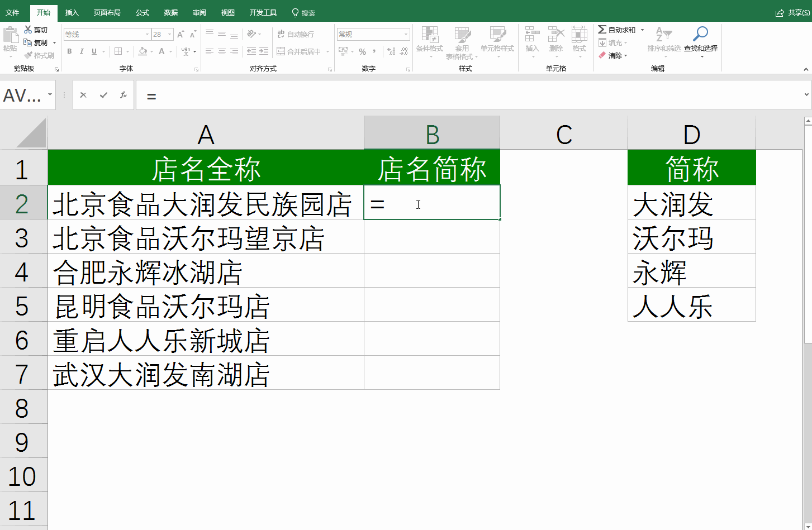812x530 pixels.
Task: Click the Increase Decimal icon
Action: tap(391, 51)
